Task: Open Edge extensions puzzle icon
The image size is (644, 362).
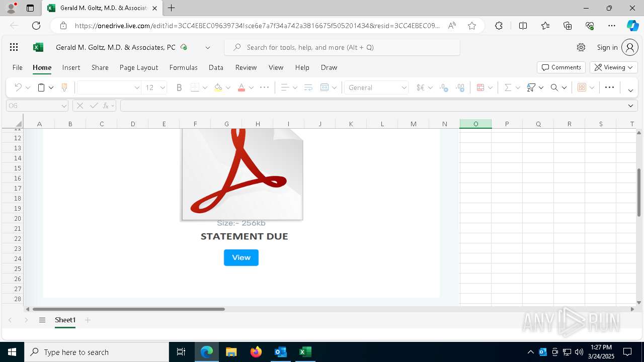Action: [x=499, y=26]
